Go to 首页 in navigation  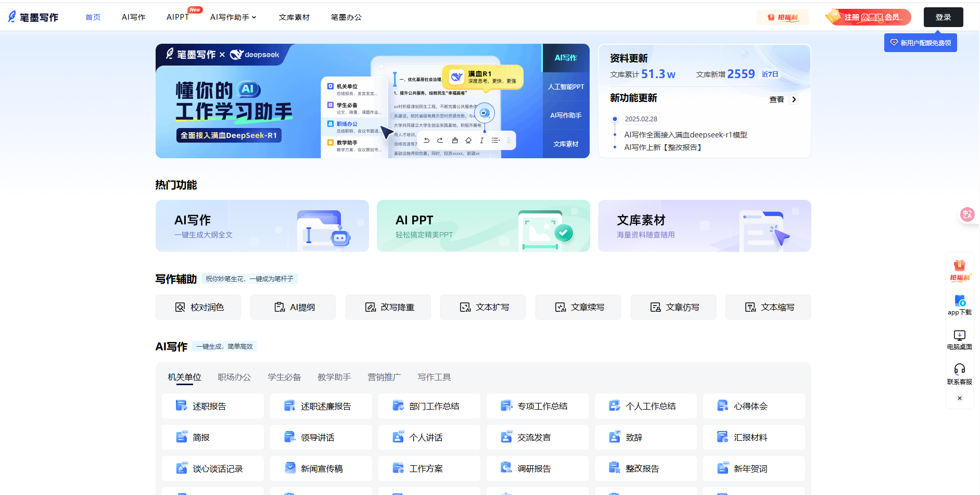click(93, 17)
